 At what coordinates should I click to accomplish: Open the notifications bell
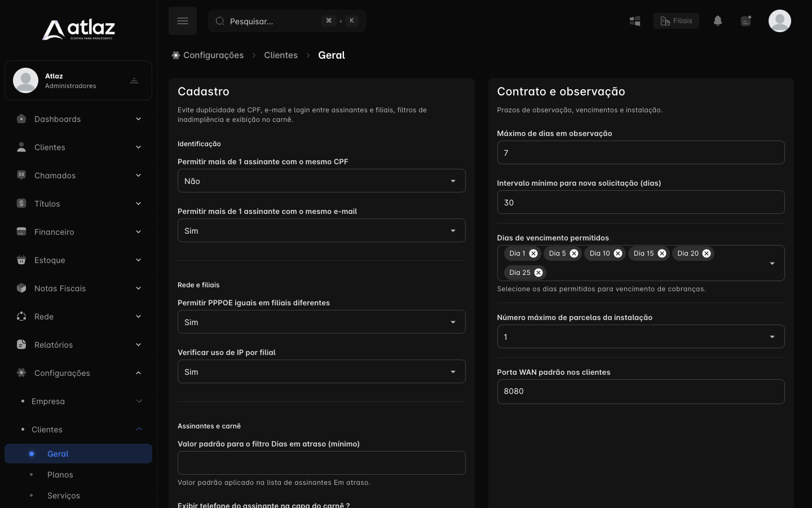click(718, 21)
